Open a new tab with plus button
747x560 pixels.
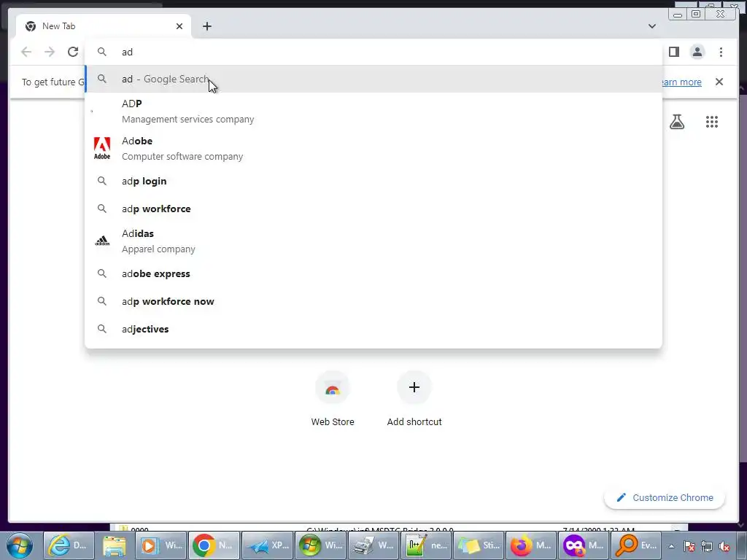pyautogui.click(x=206, y=26)
